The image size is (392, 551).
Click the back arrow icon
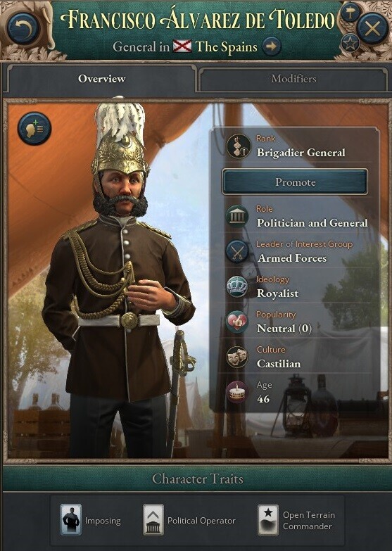(x=22, y=28)
